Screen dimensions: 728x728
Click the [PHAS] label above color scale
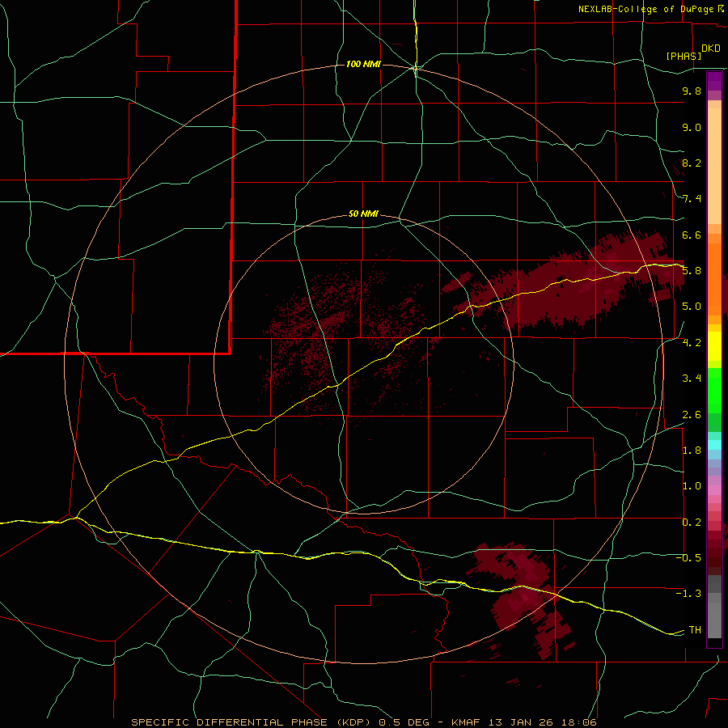pos(684,56)
